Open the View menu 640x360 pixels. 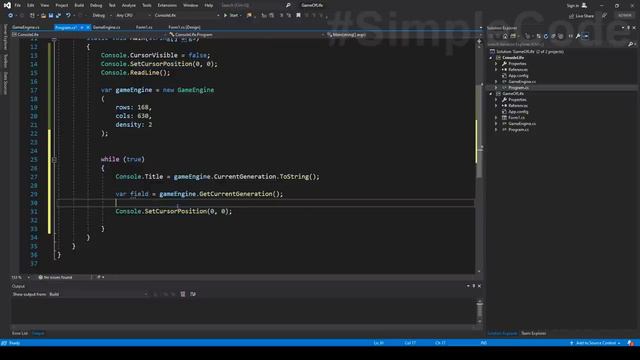(44, 5)
